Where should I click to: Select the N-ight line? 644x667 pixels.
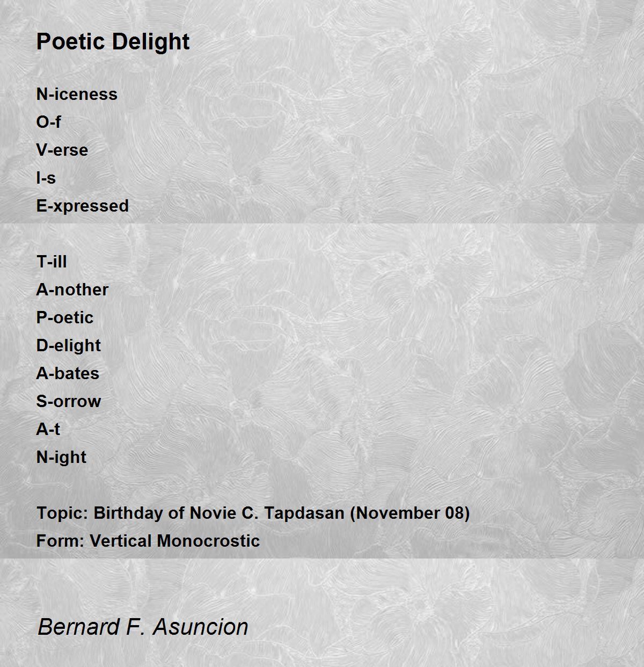point(61,457)
